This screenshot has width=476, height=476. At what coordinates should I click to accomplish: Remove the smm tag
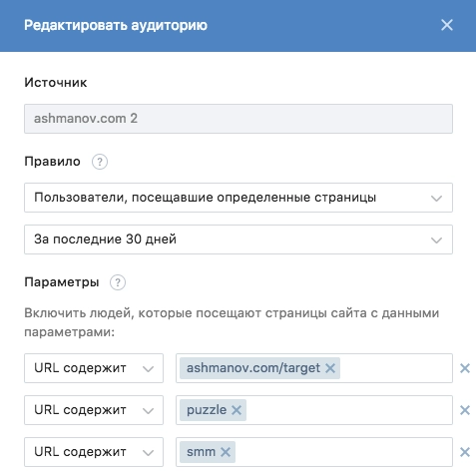tap(226, 452)
